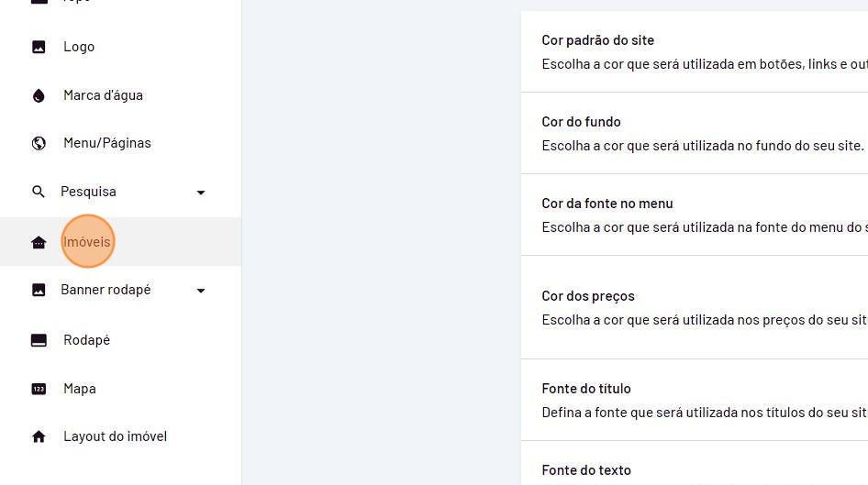This screenshot has height=485, width=868.
Task: Expand the Pesquisa submenu arrow
Action: click(201, 193)
